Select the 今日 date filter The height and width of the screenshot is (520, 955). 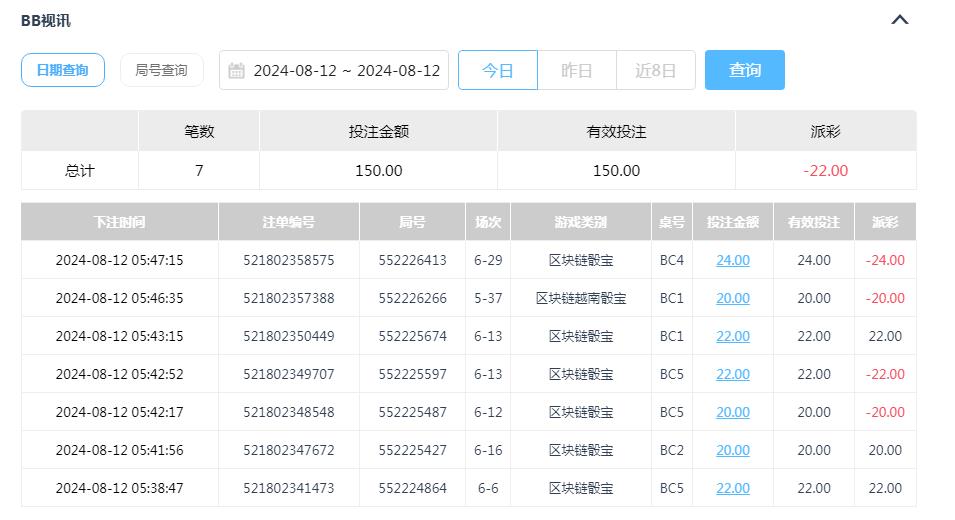coord(497,71)
